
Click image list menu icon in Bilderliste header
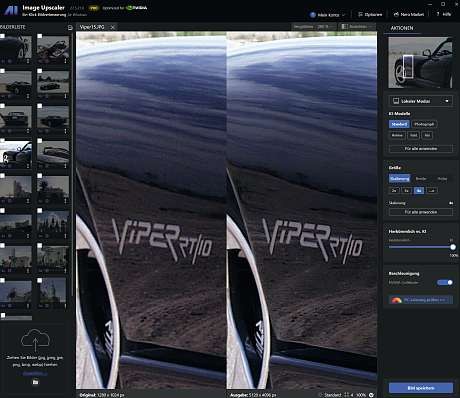(x=70, y=28)
